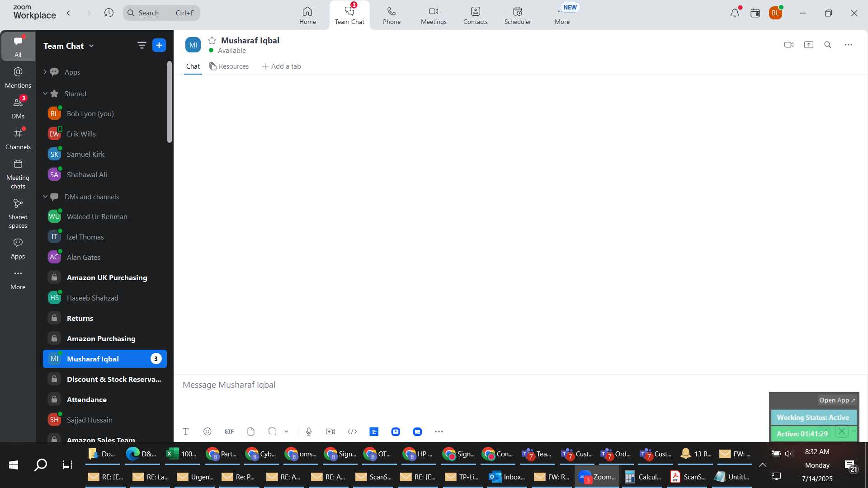Open Channels in the sidebar
Viewport: 868px width, 488px height.
18,139
